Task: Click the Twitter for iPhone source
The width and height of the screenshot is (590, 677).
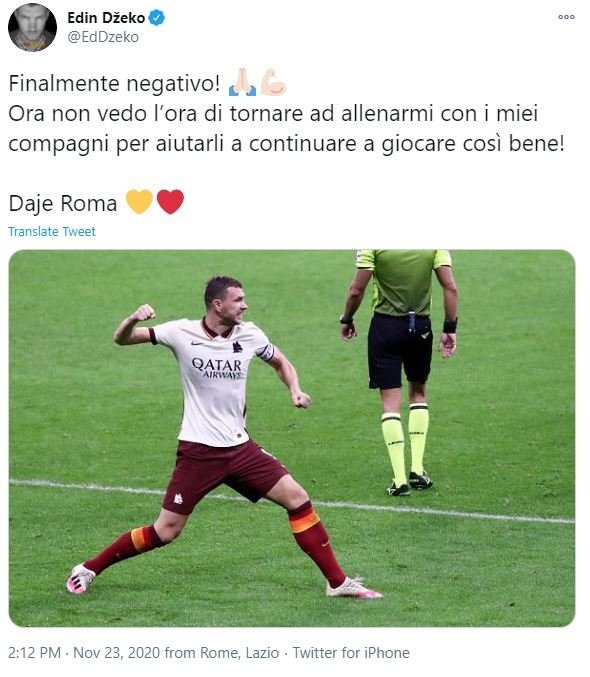Action: 351,652
